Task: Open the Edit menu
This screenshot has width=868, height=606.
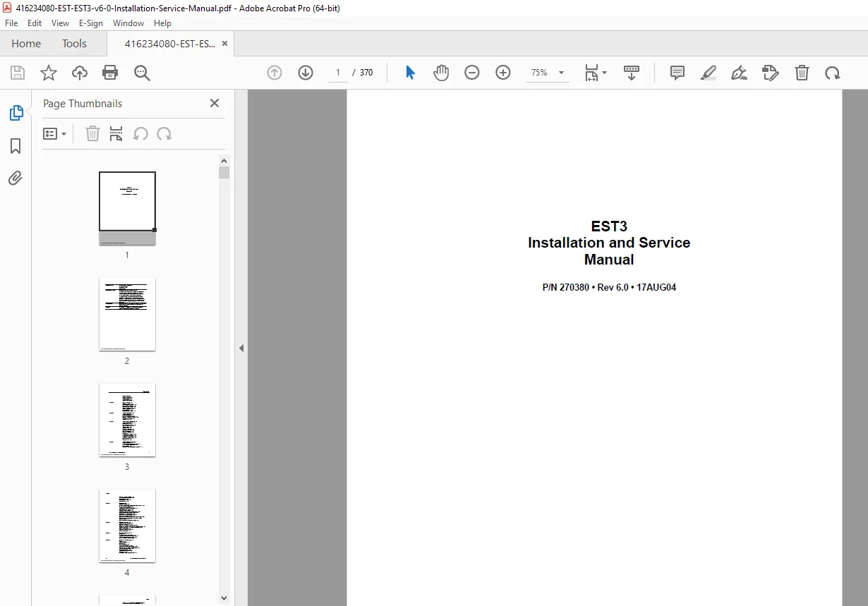Action: click(x=35, y=23)
